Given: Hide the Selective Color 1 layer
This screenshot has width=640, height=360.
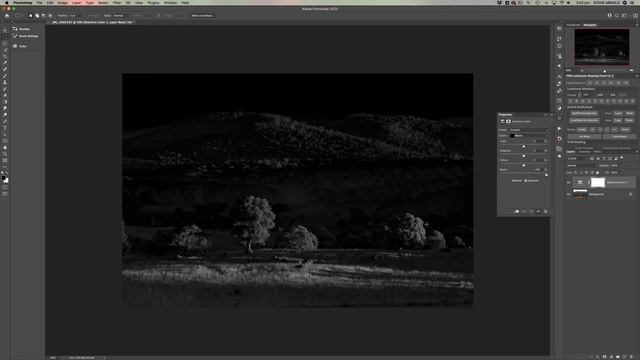Looking at the screenshot, I should point(569,182).
